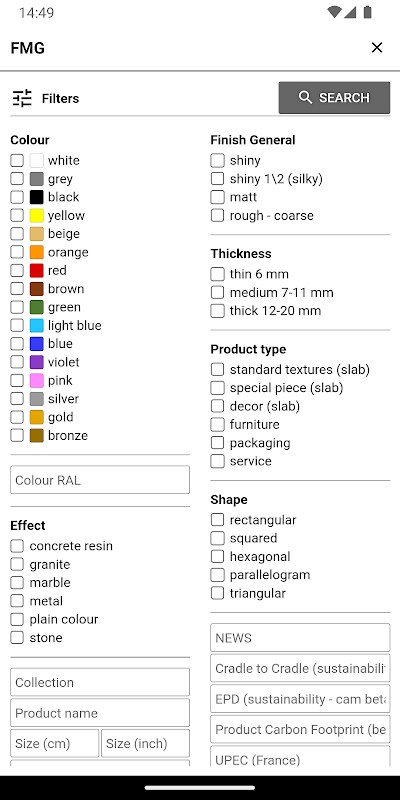Image resolution: width=400 pixels, height=800 pixels.
Task: Click the magnifier SEARCH button
Action: coord(334,97)
